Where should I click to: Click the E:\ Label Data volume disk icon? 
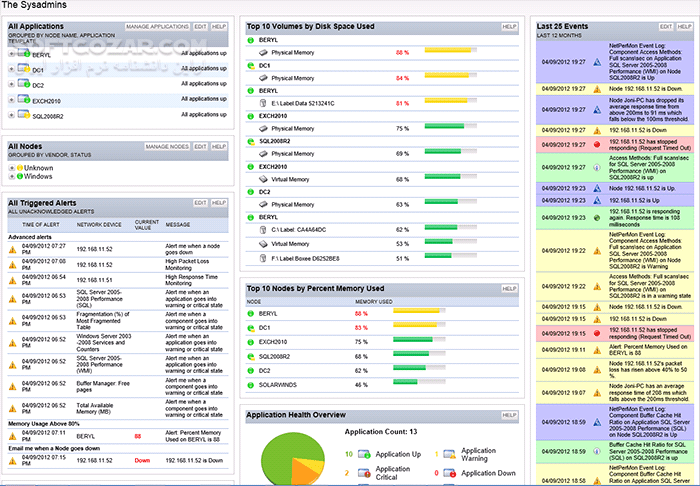[x=263, y=103]
